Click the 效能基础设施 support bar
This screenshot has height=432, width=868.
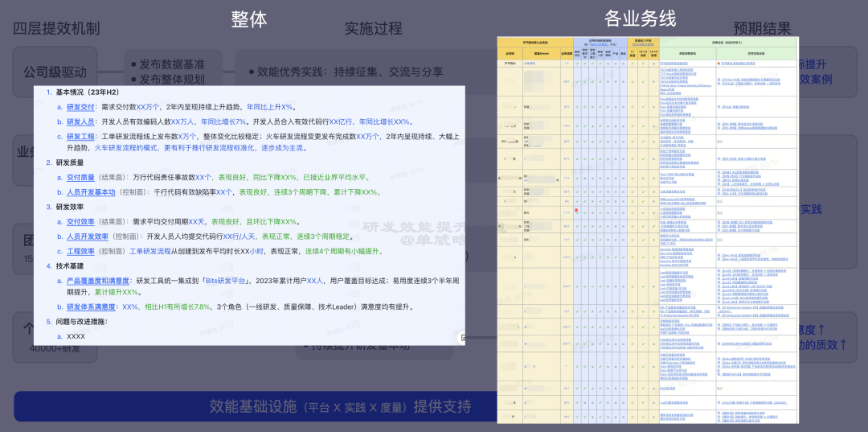[340, 406]
